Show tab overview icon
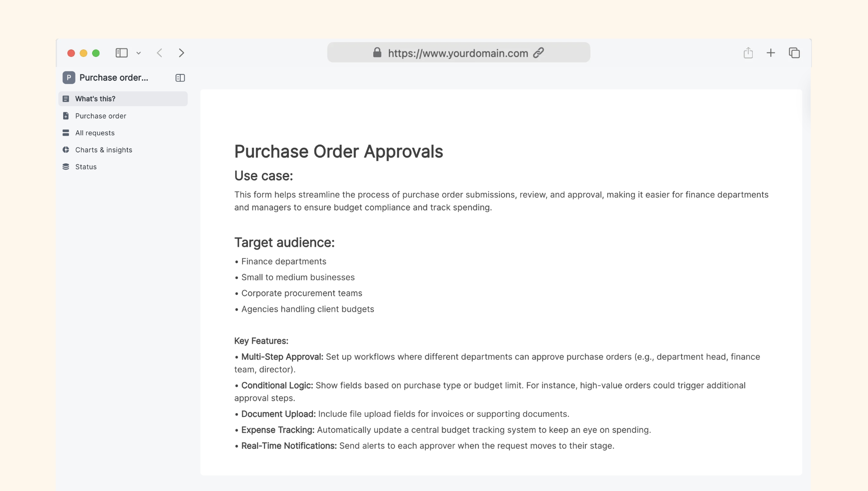Viewport: 868px width, 491px height. (794, 53)
